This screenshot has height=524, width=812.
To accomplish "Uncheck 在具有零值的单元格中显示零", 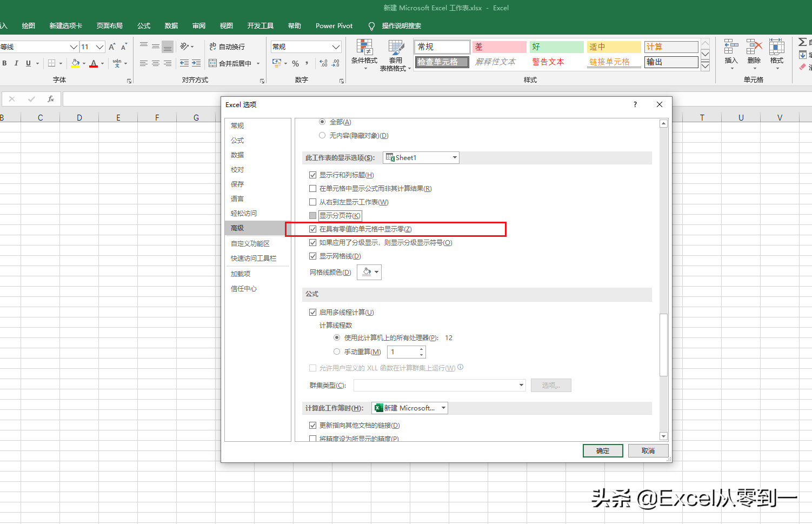I will click(x=312, y=229).
